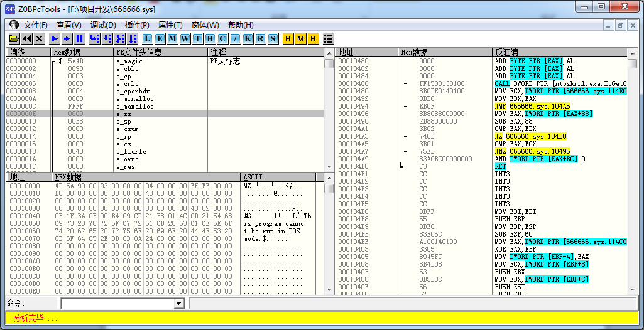Open the 调试(D) menu
644x330 pixels.
103,25
